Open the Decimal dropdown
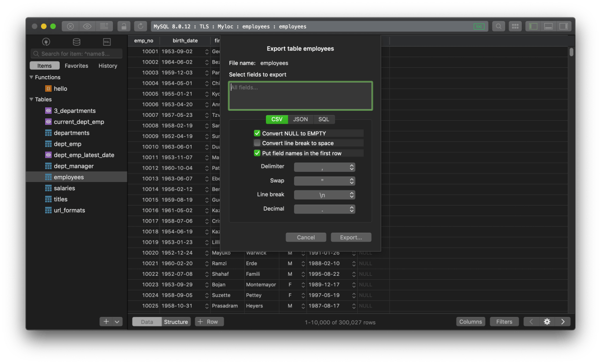The image size is (601, 364). pos(324,209)
